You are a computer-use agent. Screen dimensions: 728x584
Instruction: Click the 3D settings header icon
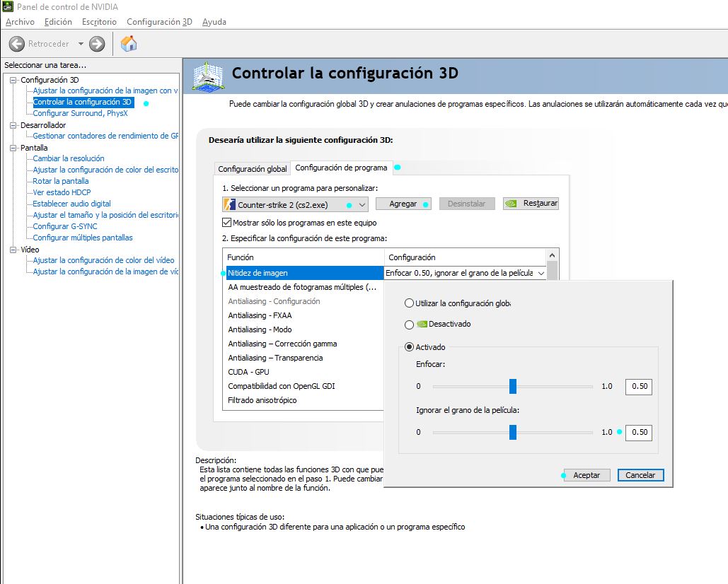[208, 76]
